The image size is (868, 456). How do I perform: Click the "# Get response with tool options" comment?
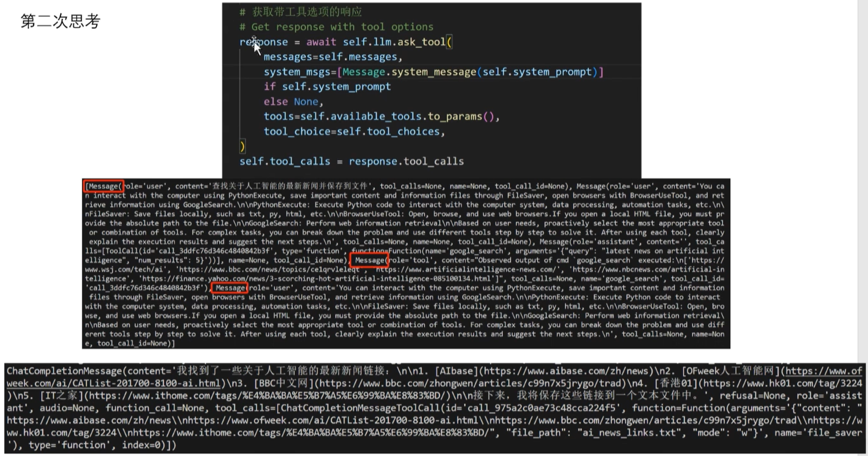pos(336,27)
